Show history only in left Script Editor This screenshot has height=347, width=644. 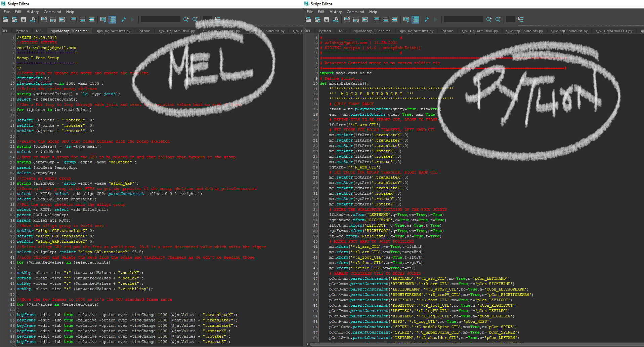[74, 20]
